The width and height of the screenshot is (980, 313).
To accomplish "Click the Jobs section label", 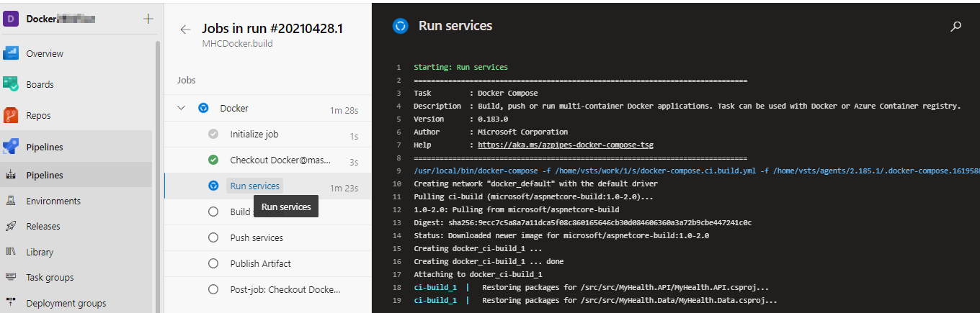I will pos(186,80).
